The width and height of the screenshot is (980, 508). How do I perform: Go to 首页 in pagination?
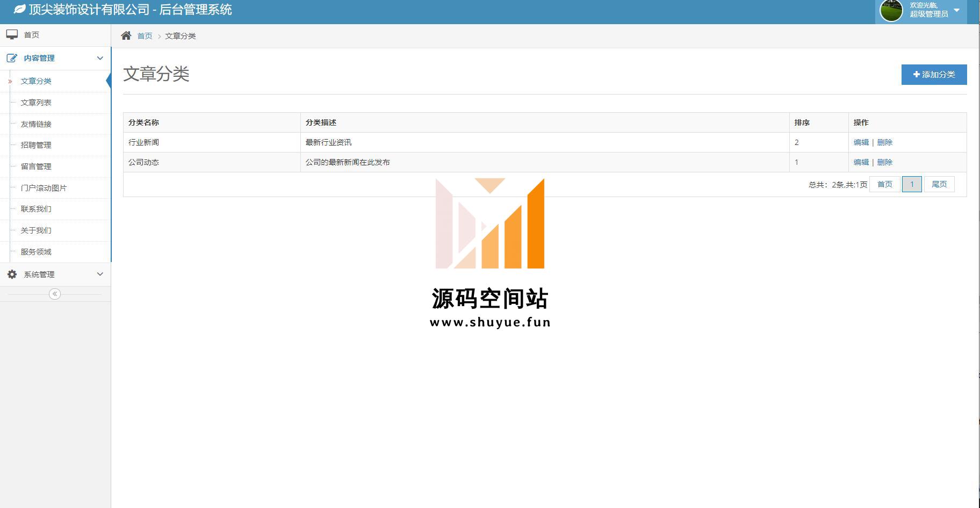[x=884, y=184]
